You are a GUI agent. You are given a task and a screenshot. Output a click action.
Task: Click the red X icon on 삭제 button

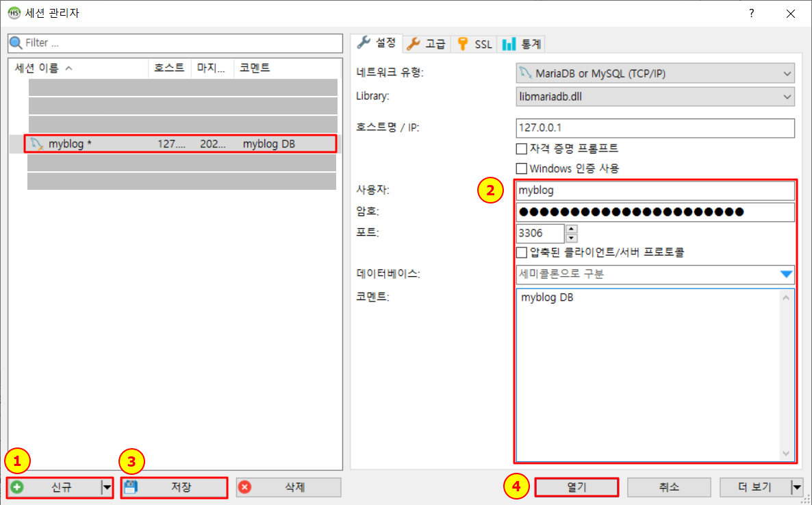[x=244, y=487]
